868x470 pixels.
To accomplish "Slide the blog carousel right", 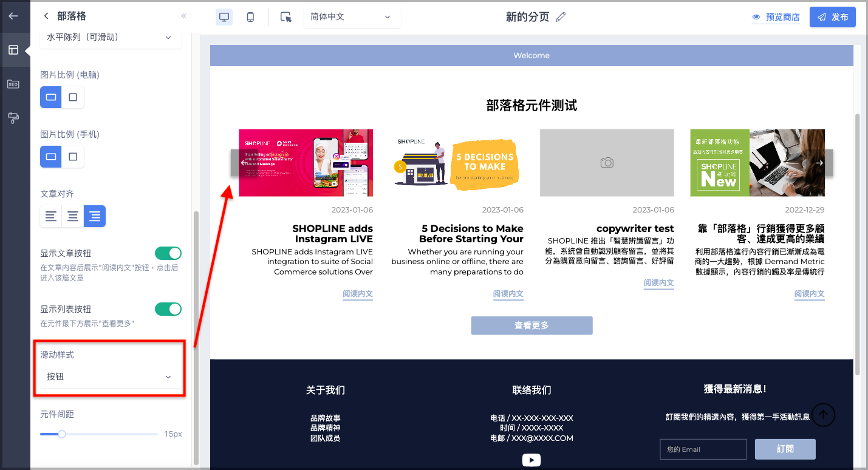I will (819, 163).
